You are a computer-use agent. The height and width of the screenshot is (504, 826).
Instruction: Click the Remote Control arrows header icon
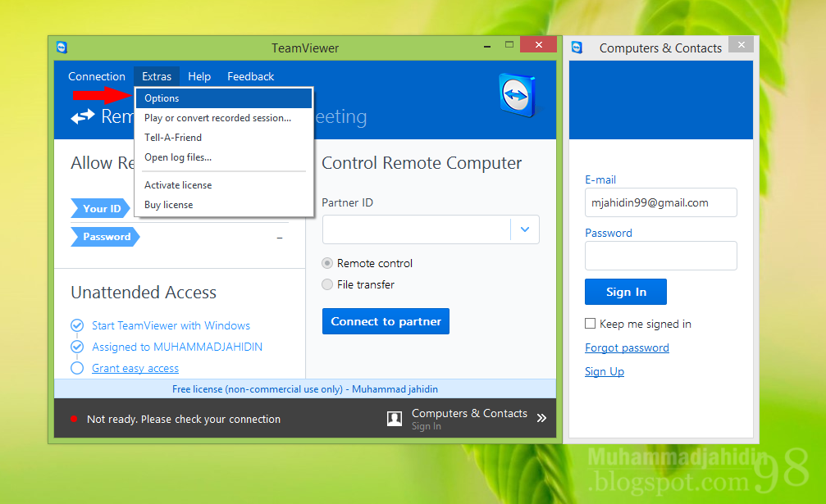pyautogui.click(x=82, y=116)
